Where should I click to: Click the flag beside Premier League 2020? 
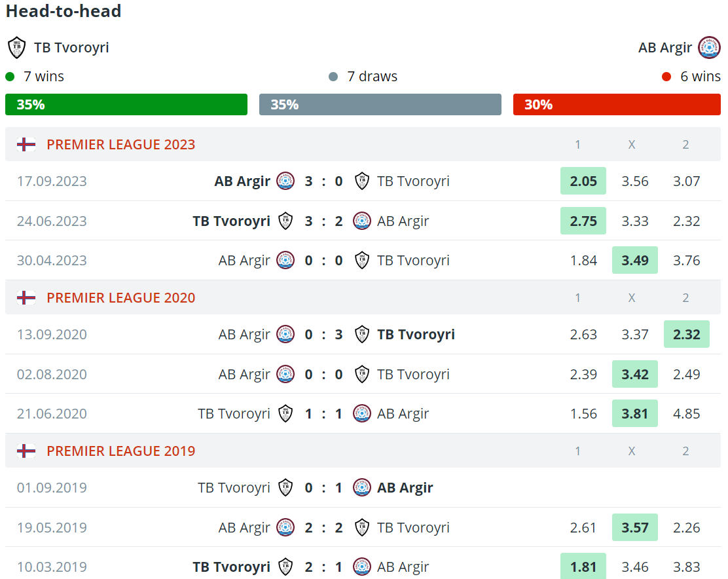tap(26, 298)
